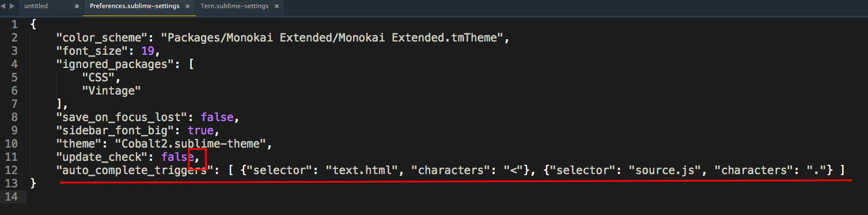
Task: Click the "Vintage" array entry
Action: [x=111, y=91]
